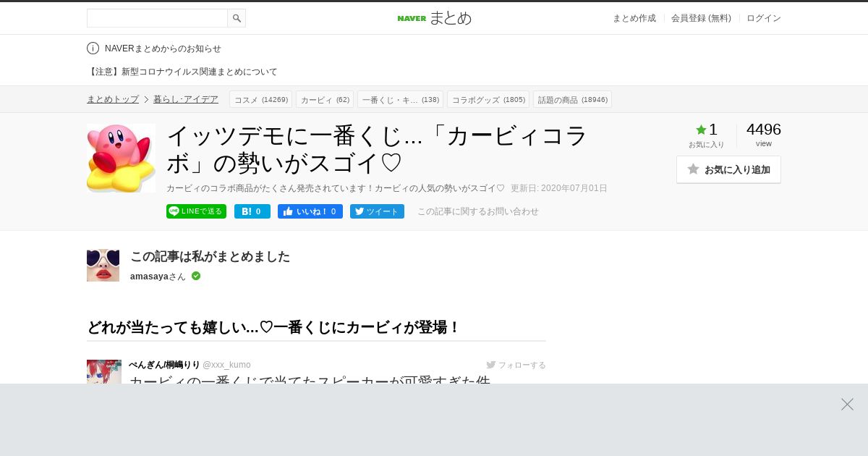Click the Hatena B! bookmark button

pos(252,211)
